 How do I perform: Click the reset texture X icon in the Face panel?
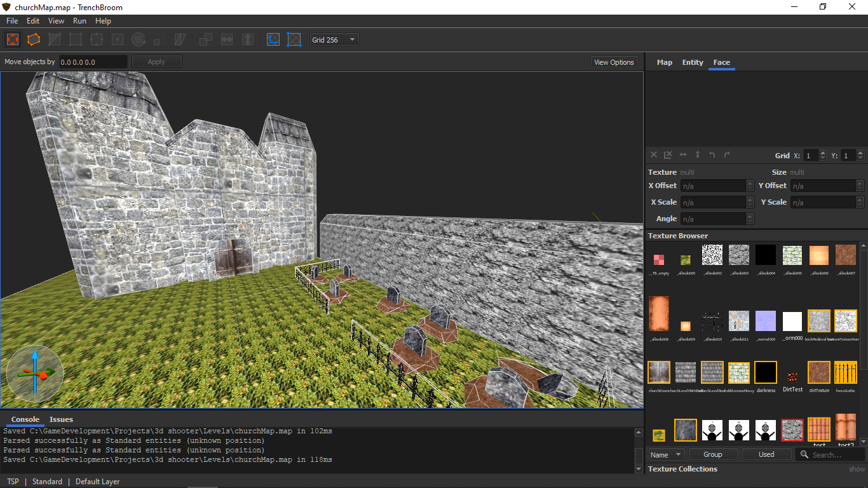point(654,155)
